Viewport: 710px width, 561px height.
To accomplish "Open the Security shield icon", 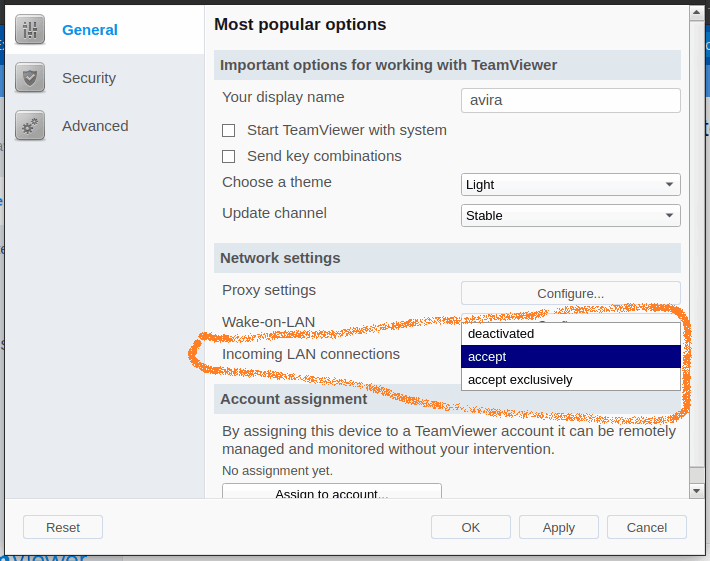I will (x=30, y=77).
